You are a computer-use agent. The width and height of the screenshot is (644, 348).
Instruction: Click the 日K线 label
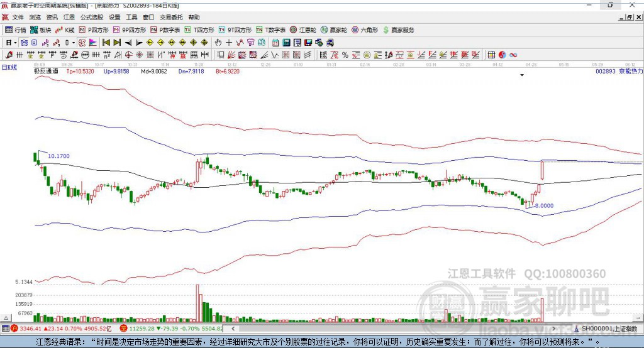[x=9, y=67]
